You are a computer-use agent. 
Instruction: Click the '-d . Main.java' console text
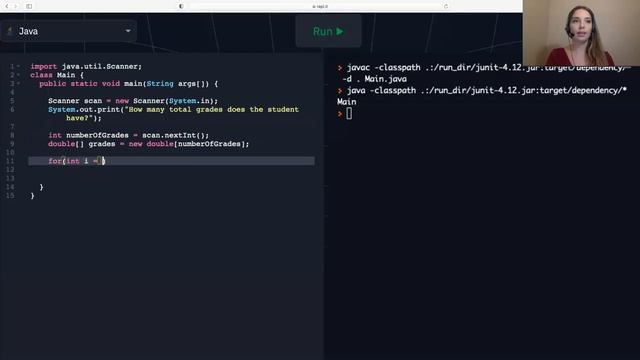click(x=375, y=79)
